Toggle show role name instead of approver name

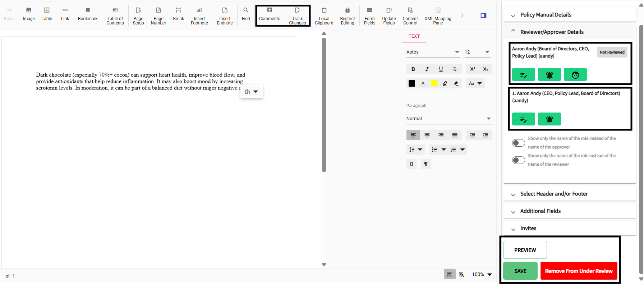pos(518,143)
